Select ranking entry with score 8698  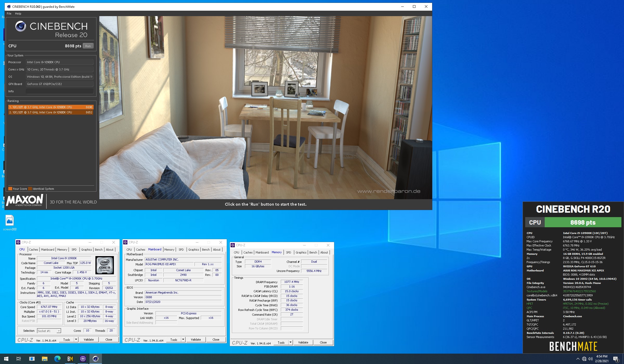51,107
